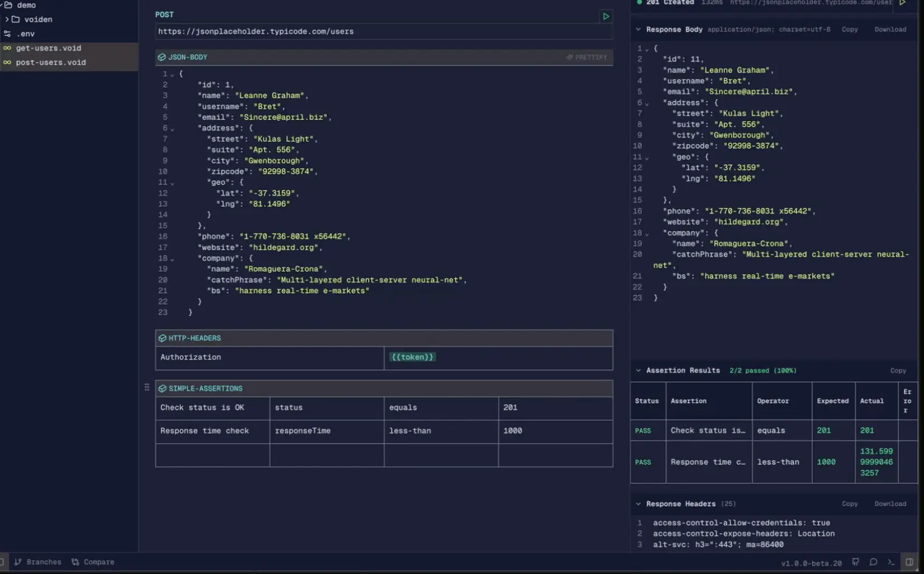Click the HTTP-HEADERS block badge icon

[162, 338]
